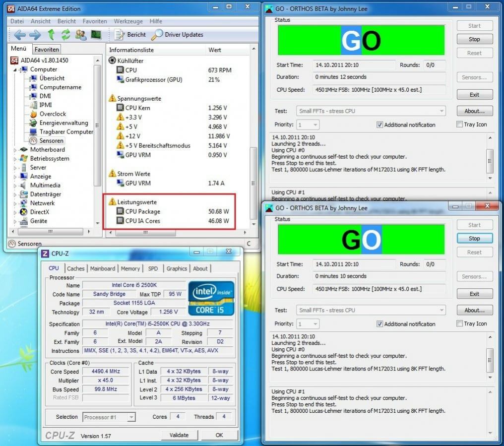Toggle Tray Icon in upper ORTHOS window

point(460,125)
